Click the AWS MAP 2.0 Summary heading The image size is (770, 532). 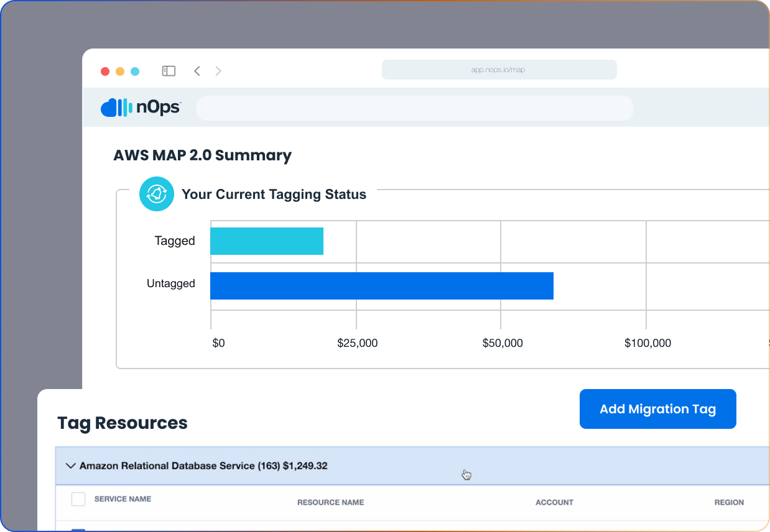202,155
